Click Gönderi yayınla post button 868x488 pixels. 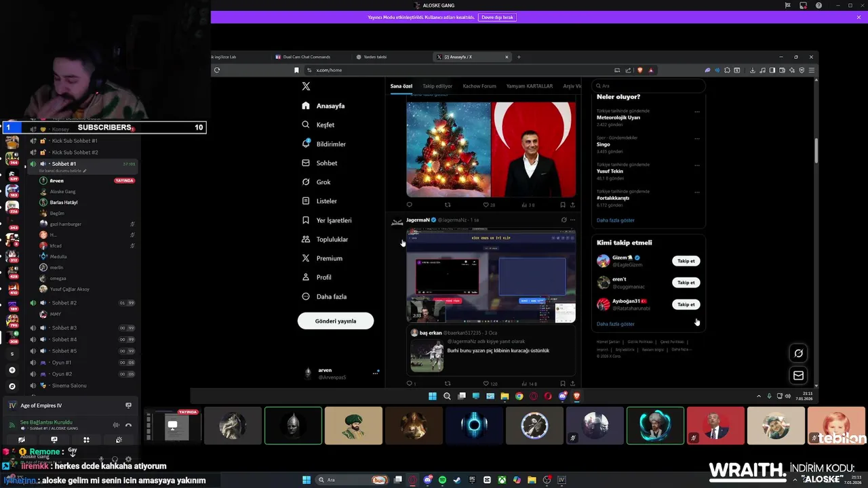click(336, 321)
